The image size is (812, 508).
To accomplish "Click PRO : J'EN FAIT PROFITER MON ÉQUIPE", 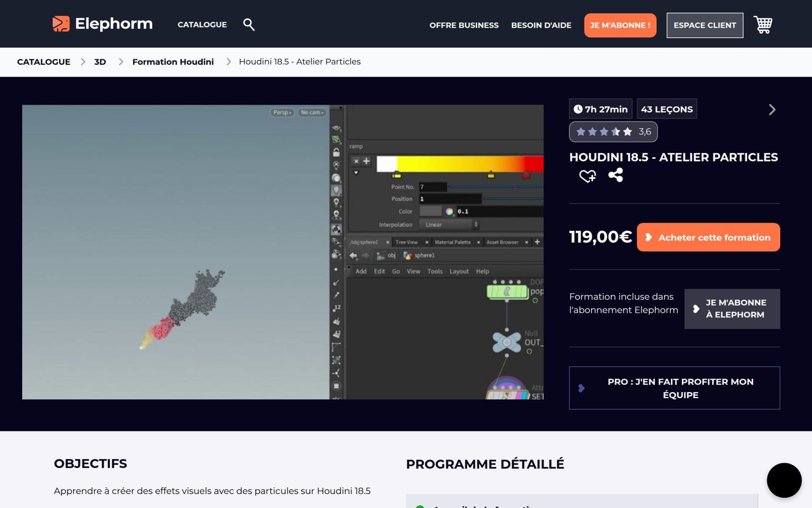I will [674, 388].
